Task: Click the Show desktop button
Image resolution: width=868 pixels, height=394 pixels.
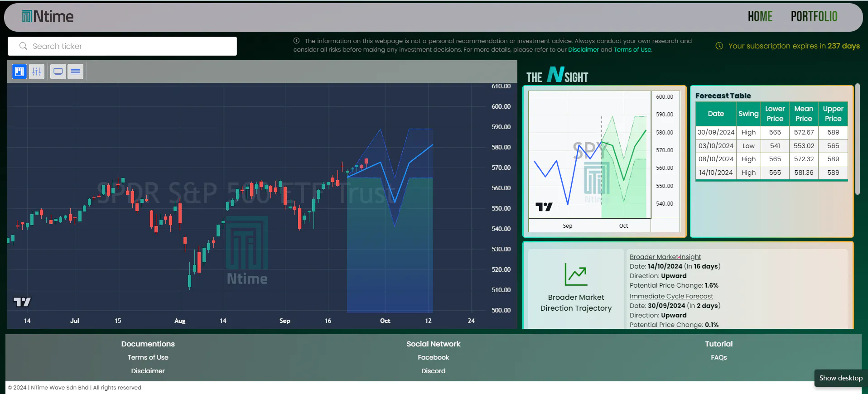Action: 841,378
